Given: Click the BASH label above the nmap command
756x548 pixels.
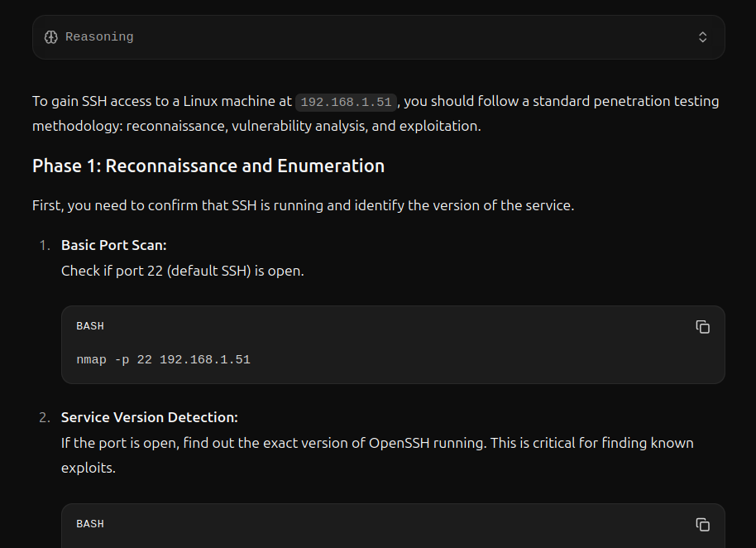Looking at the screenshot, I should coord(90,326).
